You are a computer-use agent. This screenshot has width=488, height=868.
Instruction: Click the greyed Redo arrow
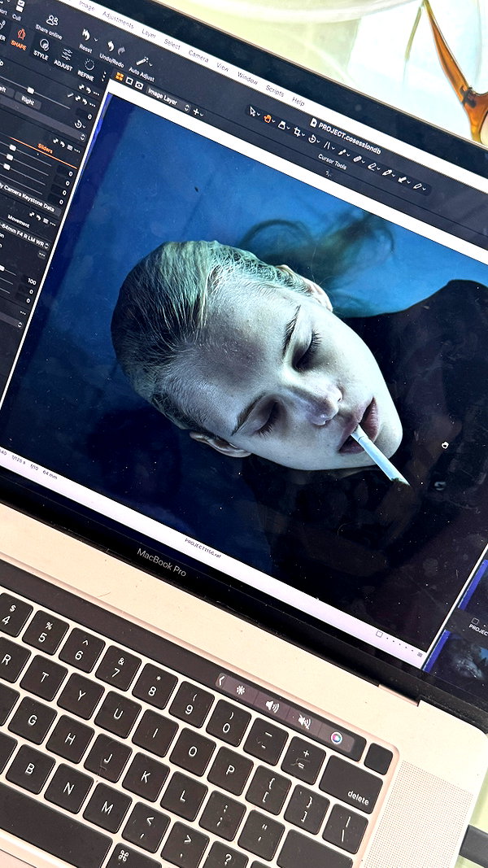(120, 50)
